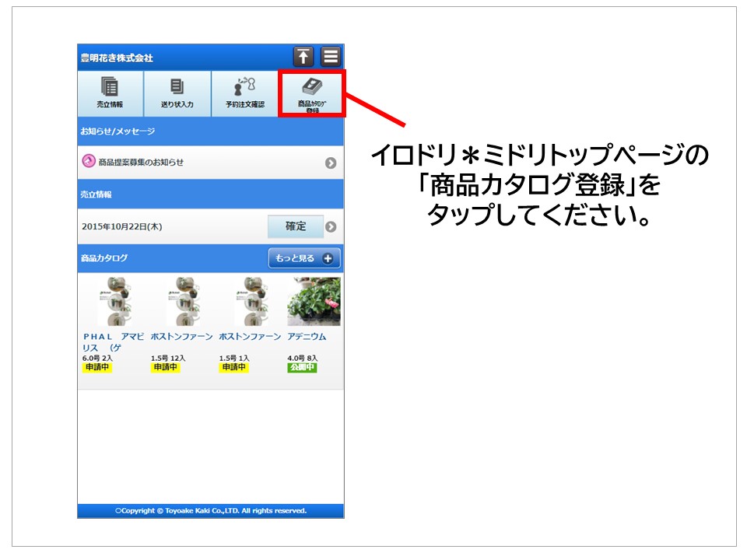Image resolution: width=747 pixels, height=560 pixels.
Task: Tap the plus icon on もっと見る
Action: 327,259
